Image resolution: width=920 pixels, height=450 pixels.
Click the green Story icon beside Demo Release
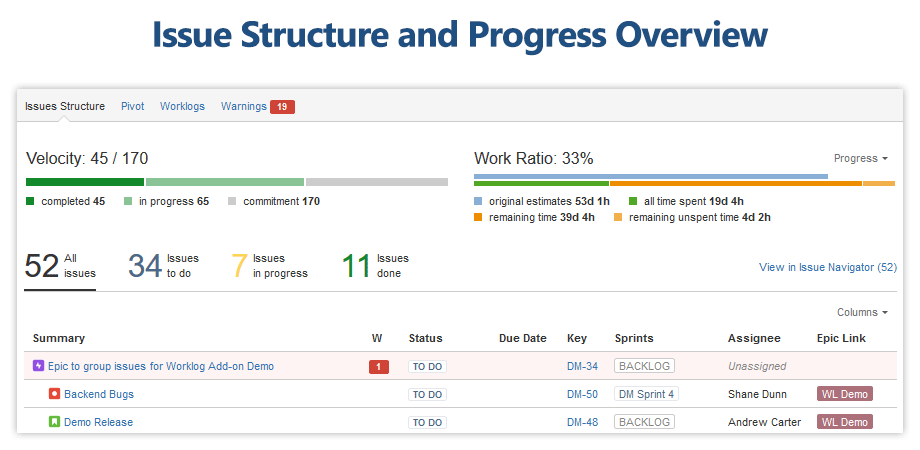click(x=55, y=422)
